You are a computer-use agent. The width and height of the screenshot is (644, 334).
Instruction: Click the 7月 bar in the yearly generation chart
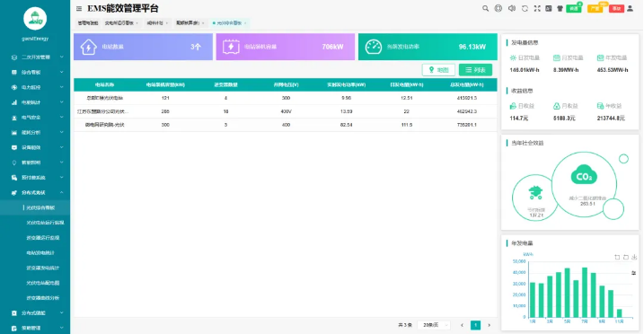click(x=585, y=293)
